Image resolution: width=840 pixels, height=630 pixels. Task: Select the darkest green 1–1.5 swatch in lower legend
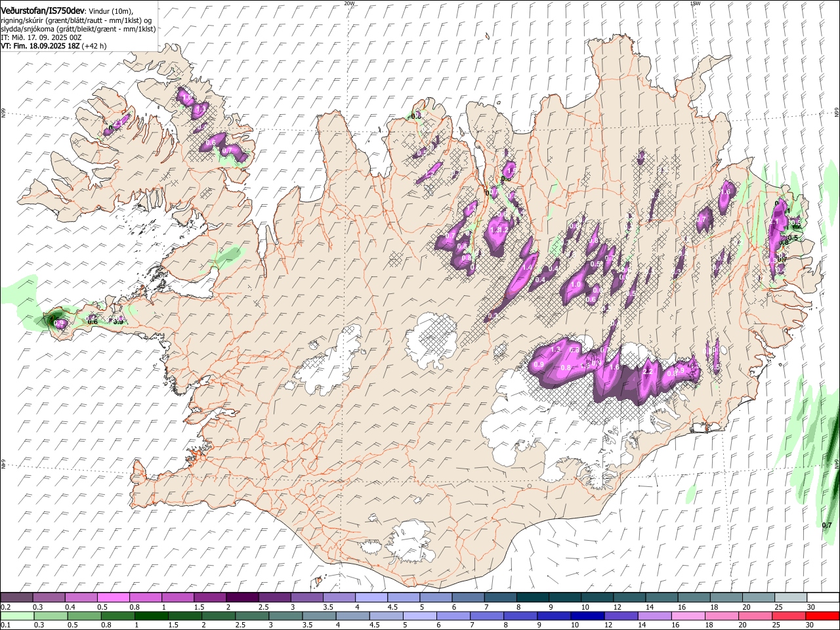(152, 616)
